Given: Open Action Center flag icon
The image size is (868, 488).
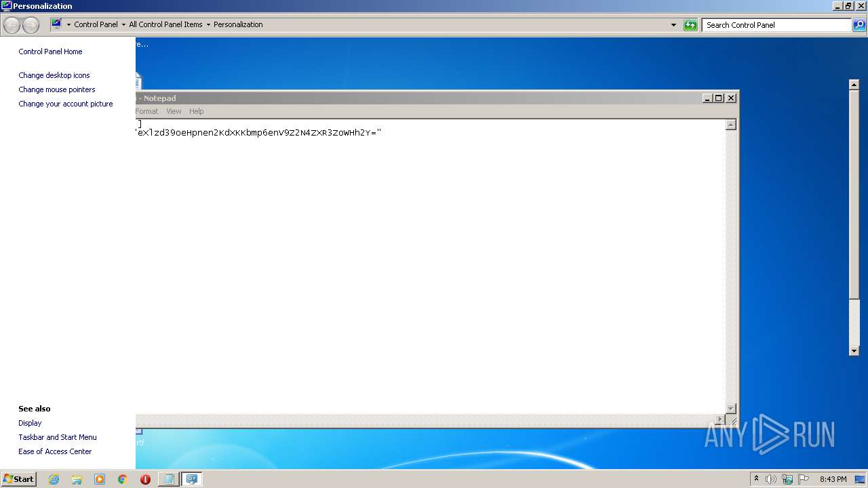Looking at the screenshot, I should click(804, 479).
